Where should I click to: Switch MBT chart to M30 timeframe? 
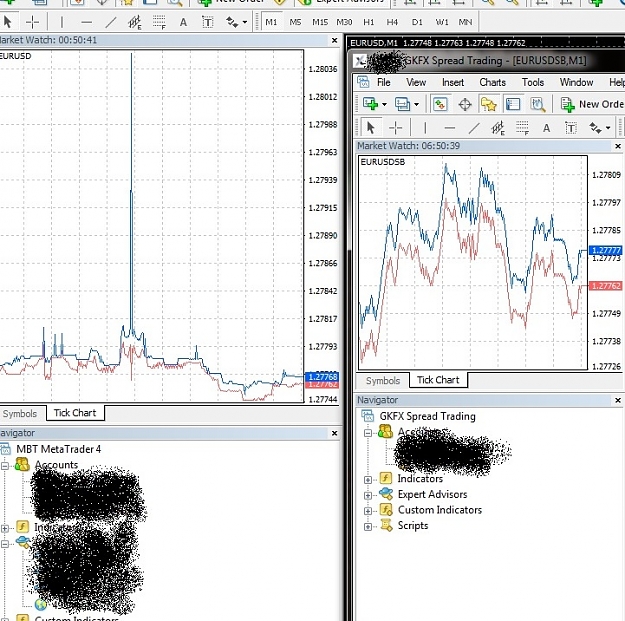344,22
